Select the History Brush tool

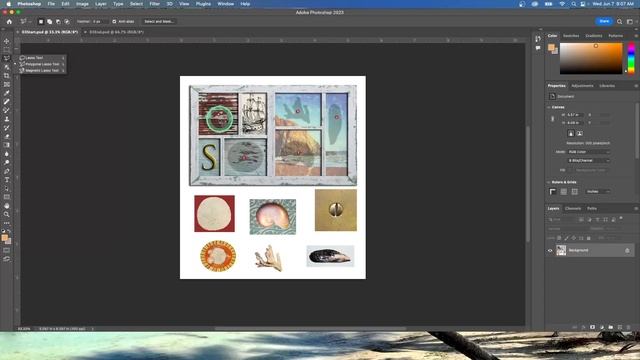point(7,128)
